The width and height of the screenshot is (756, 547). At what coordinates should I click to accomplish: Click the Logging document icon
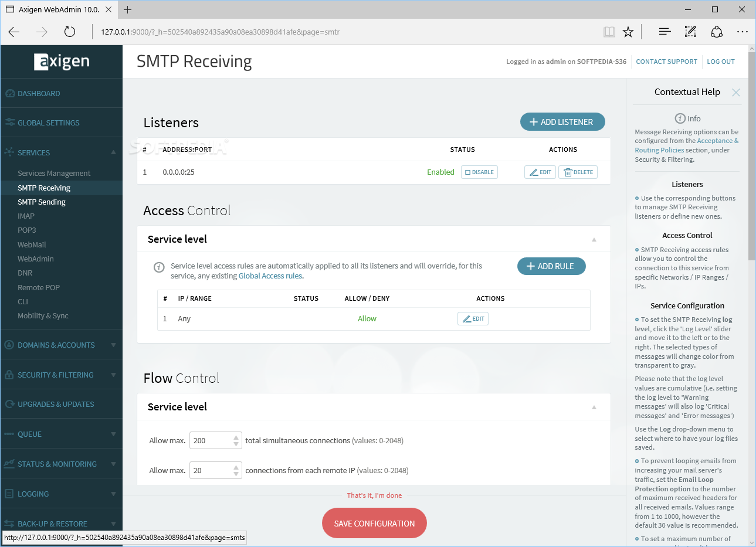point(9,494)
